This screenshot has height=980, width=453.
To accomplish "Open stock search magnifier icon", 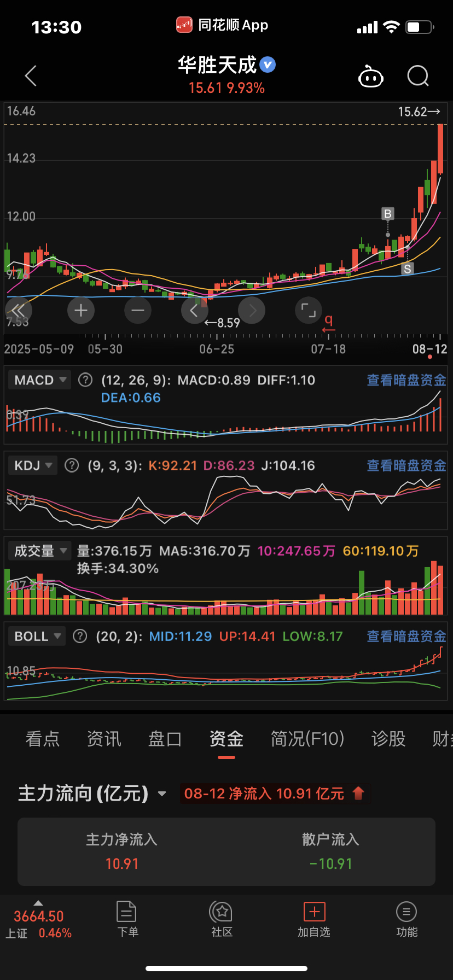I will [418, 76].
